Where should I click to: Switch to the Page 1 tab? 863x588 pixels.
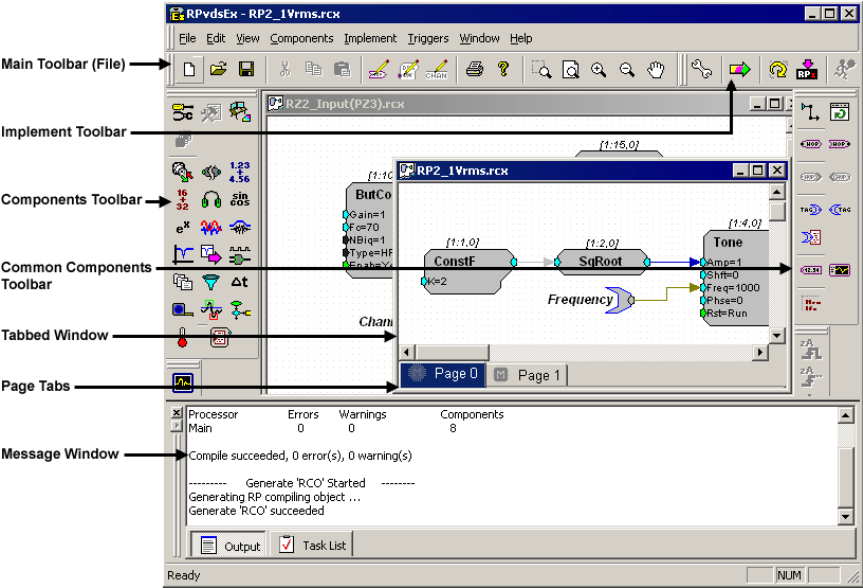point(527,375)
